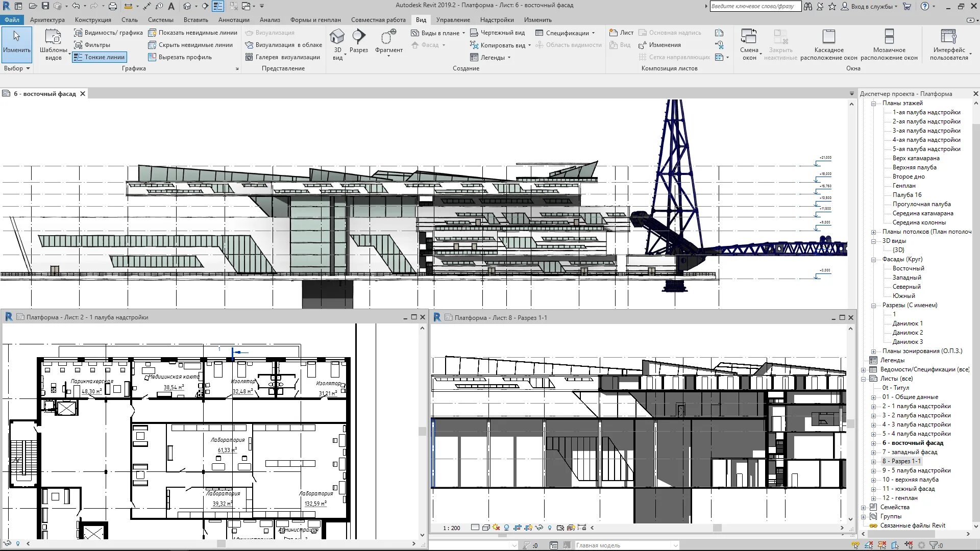980x551 pixels.
Task: Click Вход в службы in the title bar
Action: [x=871, y=6]
